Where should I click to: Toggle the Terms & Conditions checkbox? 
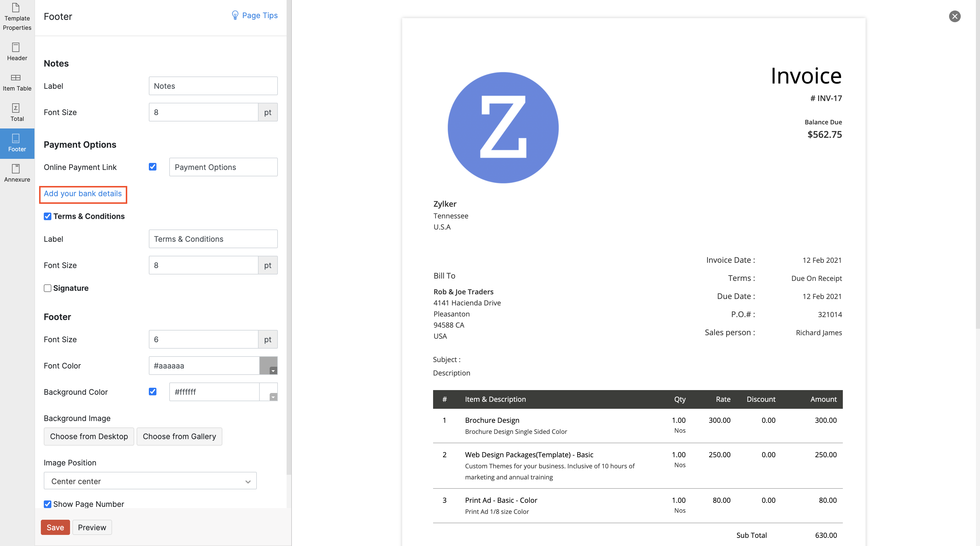(x=48, y=216)
